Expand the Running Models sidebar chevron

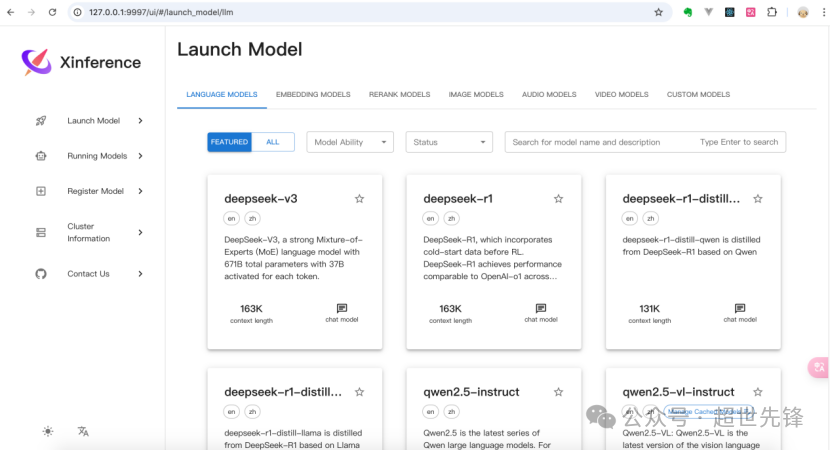pyautogui.click(x=140, y=156)
